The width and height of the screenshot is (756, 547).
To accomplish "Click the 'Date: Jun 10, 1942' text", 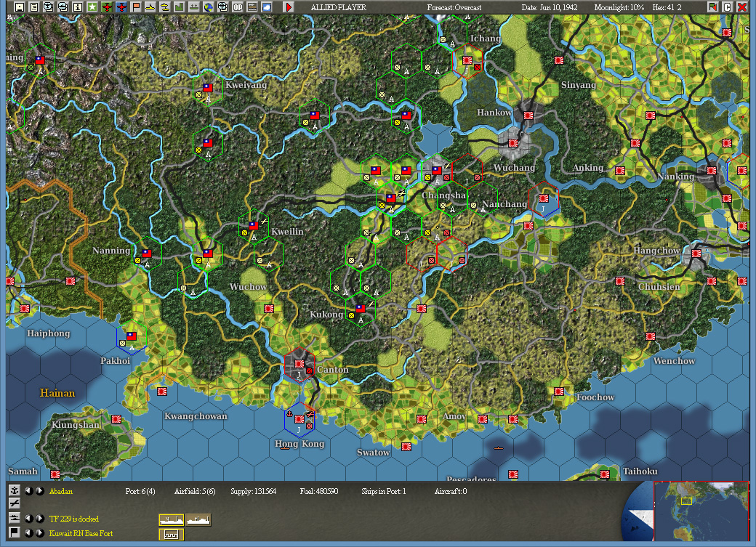I will [x=549, y=8].
